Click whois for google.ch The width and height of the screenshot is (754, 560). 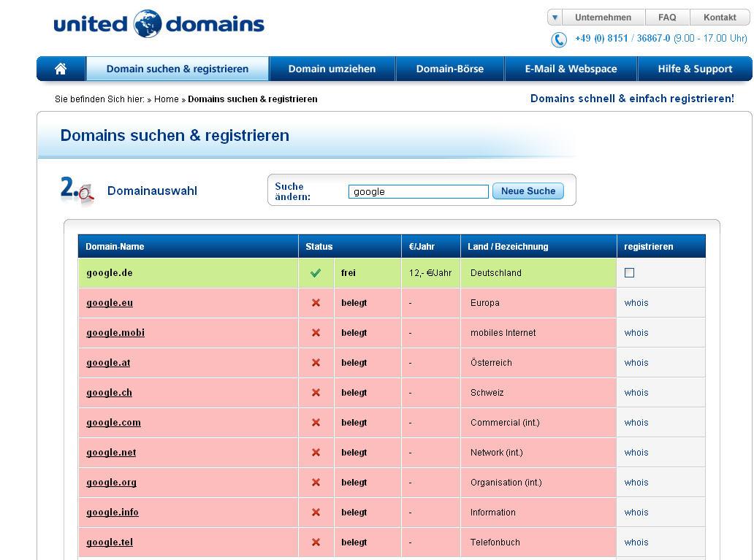[x=636, y=393]
